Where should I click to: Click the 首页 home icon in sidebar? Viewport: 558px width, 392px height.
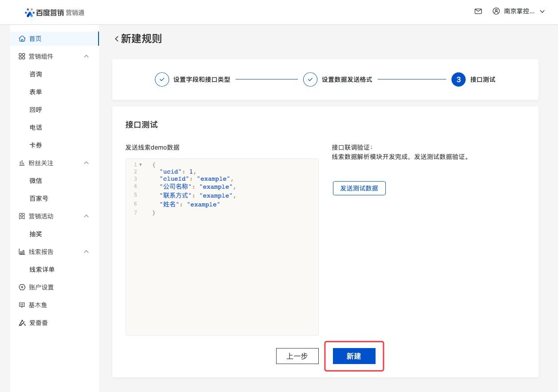(x=22, y=39)
